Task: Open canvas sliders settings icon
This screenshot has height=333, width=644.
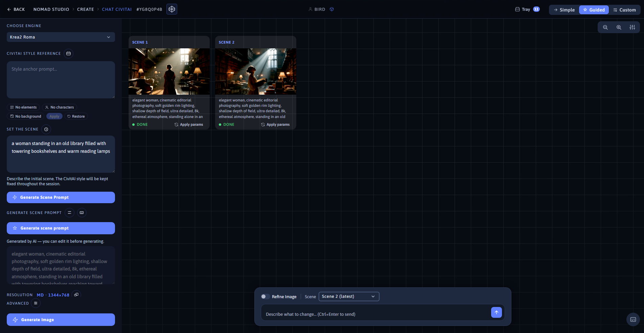Action: click(632, 27)
